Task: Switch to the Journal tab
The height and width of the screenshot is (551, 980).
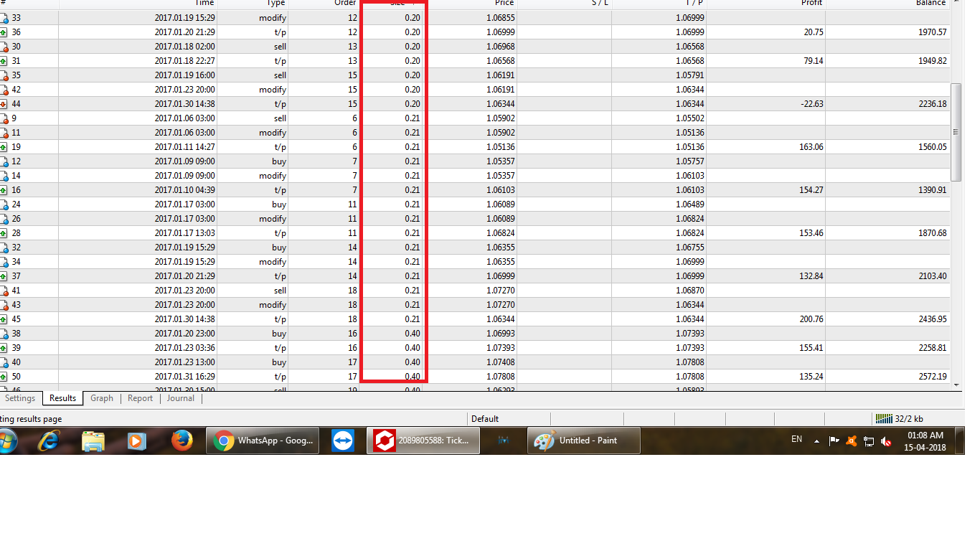Action: point(181,398)
